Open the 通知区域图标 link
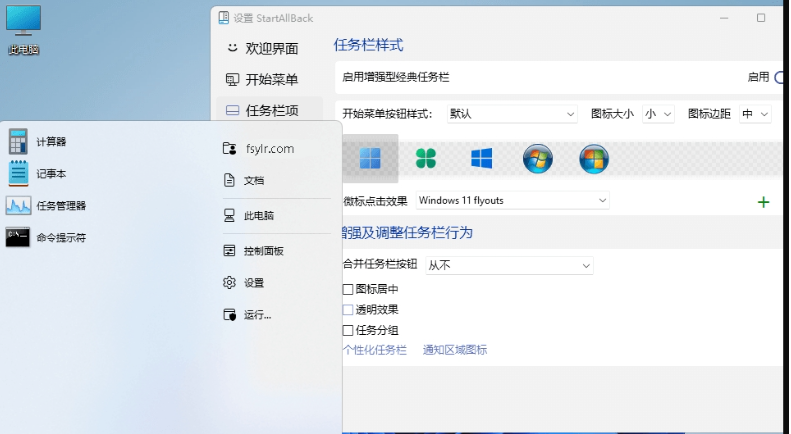This screenshot has height=434, width=791. [x=455, y=350]
